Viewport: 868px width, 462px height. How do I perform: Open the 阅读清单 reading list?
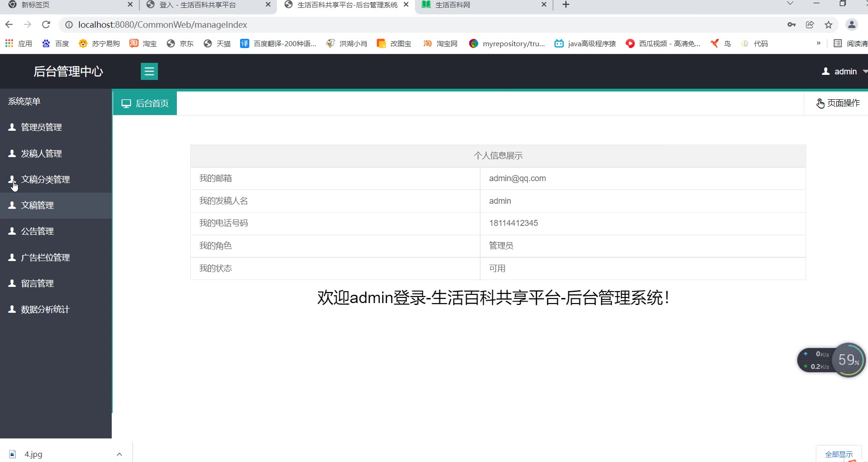tap(850, 43)
